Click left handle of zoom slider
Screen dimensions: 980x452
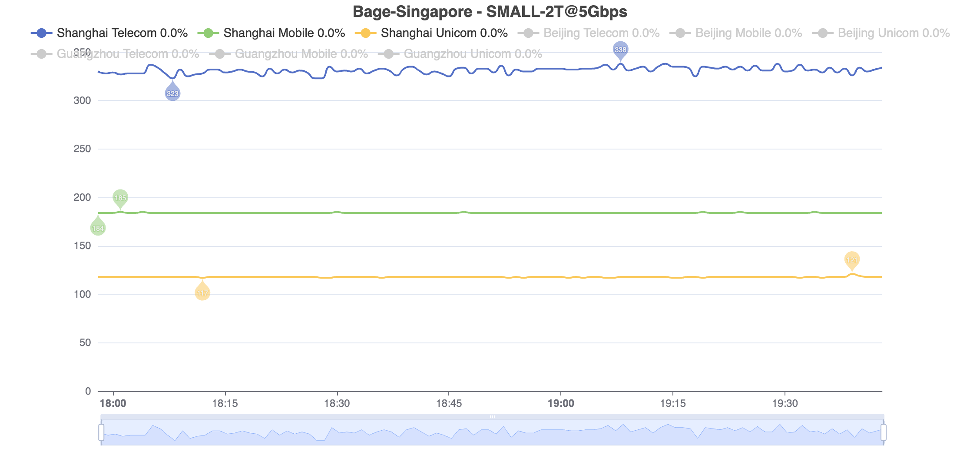(101, 432)
